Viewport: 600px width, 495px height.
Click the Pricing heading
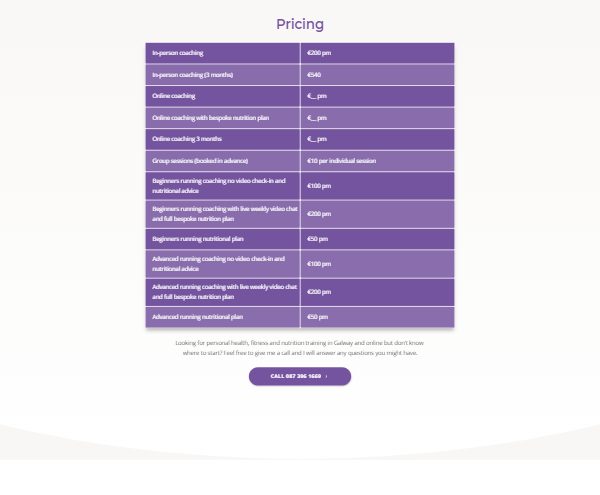(x=300, y=24)
